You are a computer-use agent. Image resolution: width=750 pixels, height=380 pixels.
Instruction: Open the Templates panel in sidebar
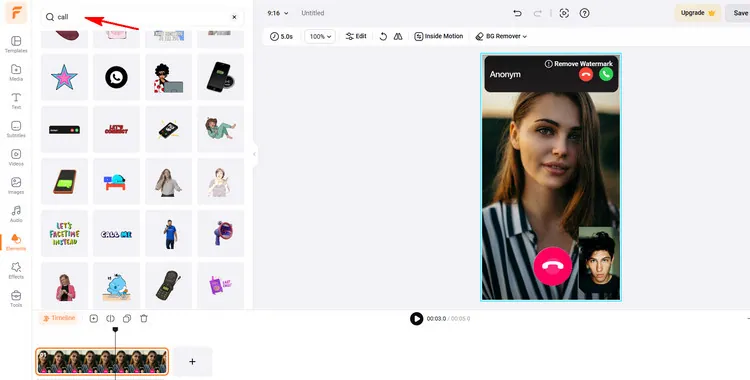[x=16, y=44]
